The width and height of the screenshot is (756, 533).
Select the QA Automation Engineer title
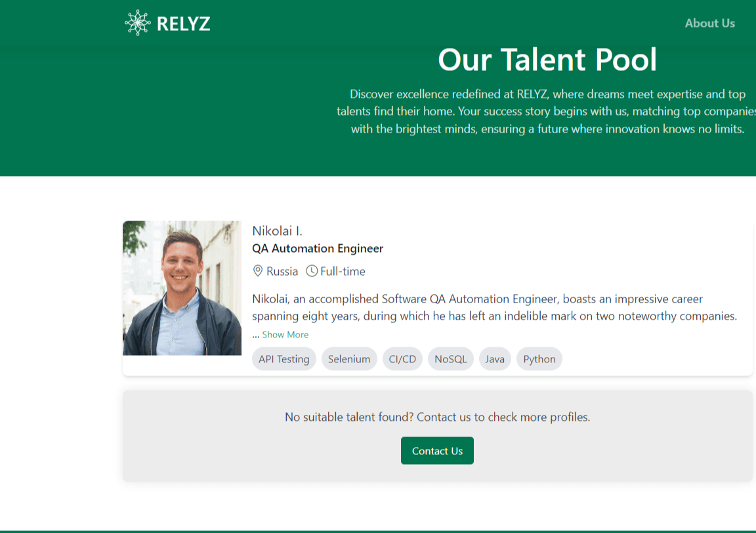318,248
